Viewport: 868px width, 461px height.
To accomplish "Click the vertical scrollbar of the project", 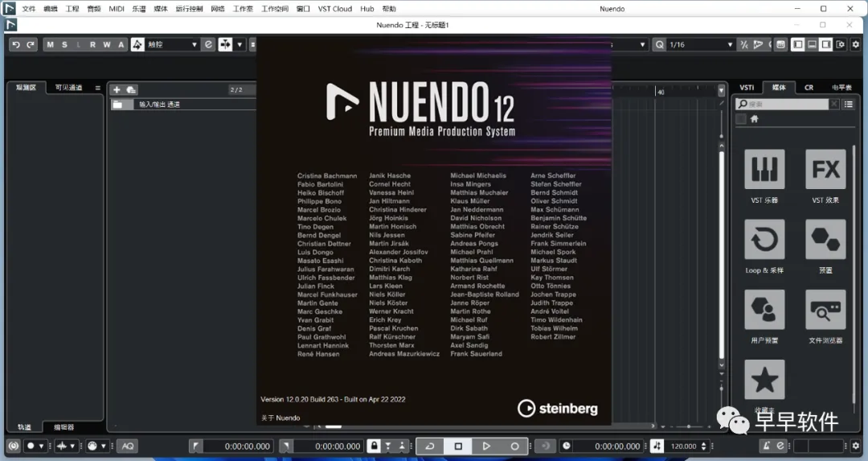I will [x=721, y=255].
